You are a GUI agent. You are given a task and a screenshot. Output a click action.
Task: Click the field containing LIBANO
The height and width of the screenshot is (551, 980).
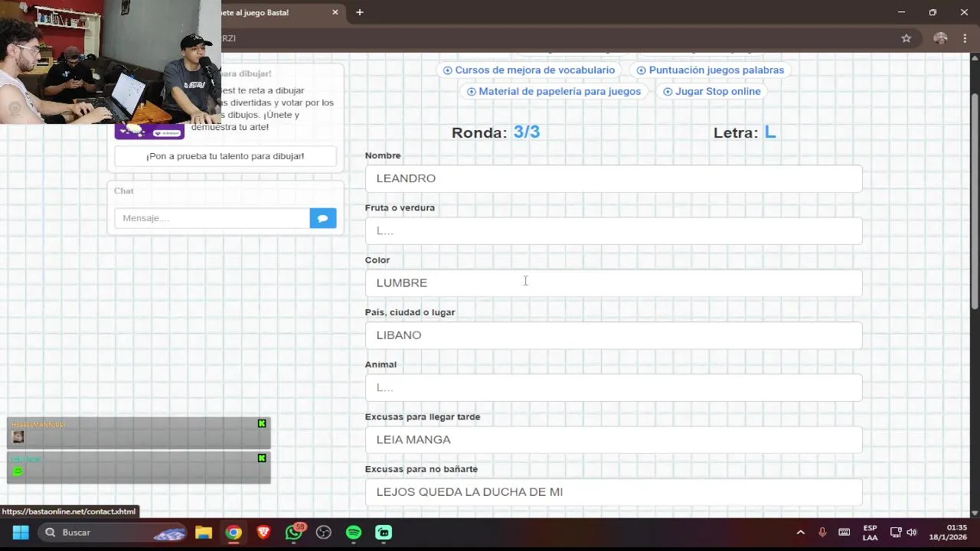[x=613, y=335]
